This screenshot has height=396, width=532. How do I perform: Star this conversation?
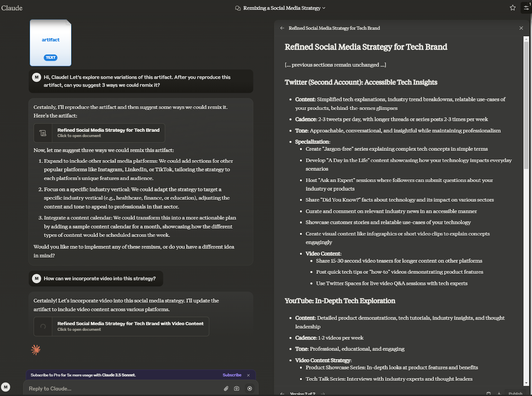pos(513,8)
